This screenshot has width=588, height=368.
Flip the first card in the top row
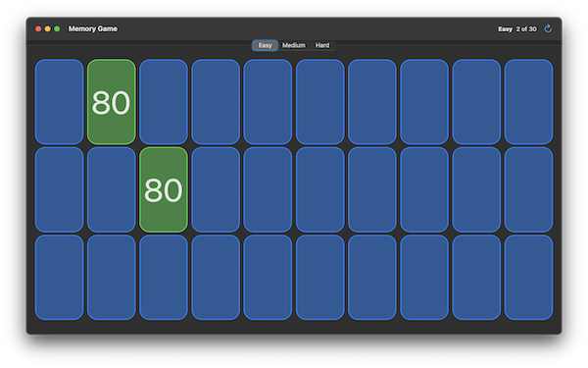[x=59, y=102]
